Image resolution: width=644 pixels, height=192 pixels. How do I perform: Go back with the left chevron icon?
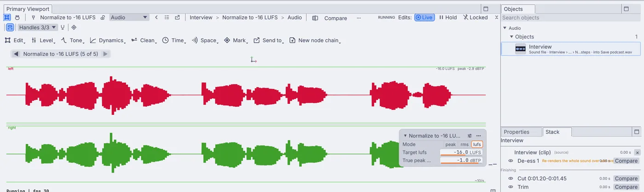pyautogui.click(x=156, y=17)
